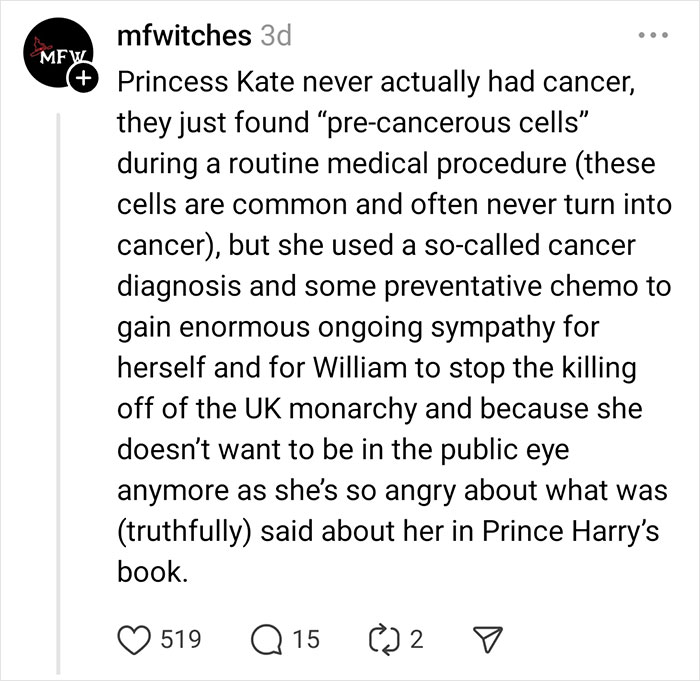
Task: View the 15 replies count
Action: (308, 639)
